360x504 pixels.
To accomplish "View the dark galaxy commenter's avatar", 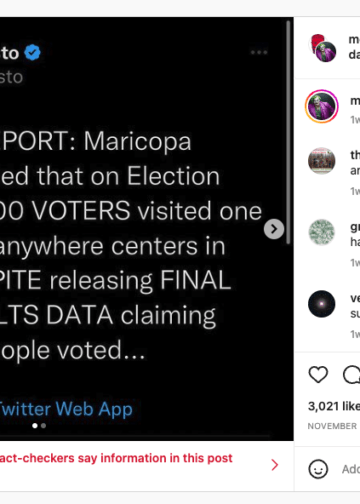I will [x=322, y=304].
